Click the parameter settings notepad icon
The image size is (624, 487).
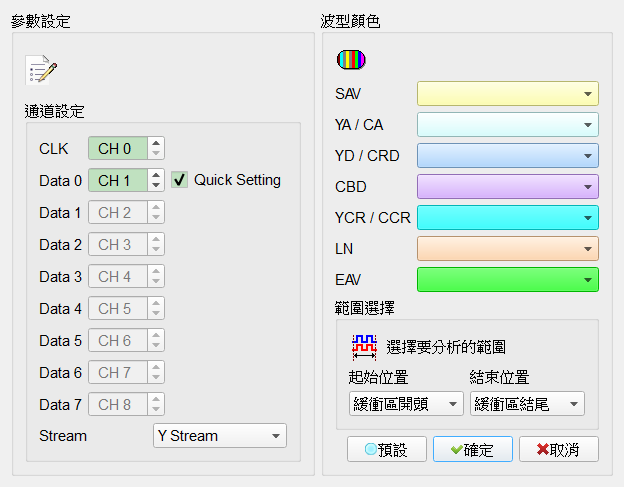point(41,70)
